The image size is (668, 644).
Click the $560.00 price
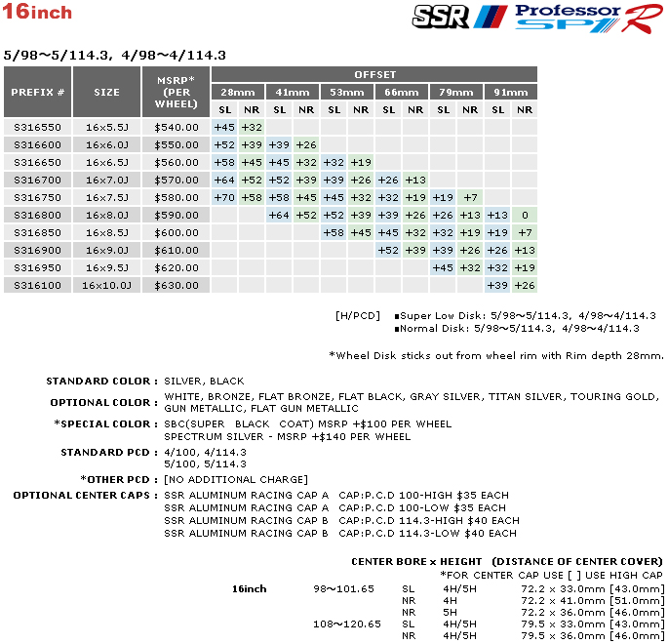pyautogui.click(x=176, y=162)
